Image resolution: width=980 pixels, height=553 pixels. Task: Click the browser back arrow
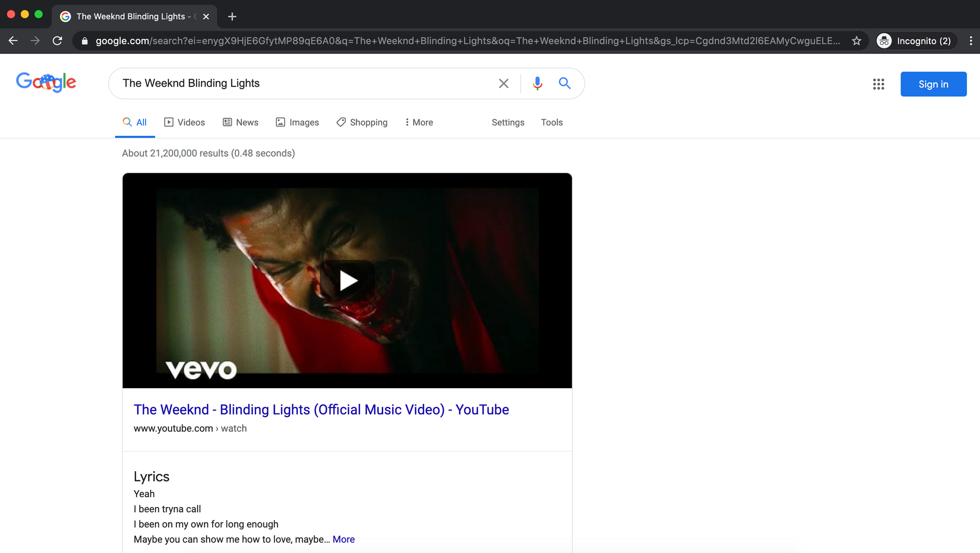pos(13,41)
